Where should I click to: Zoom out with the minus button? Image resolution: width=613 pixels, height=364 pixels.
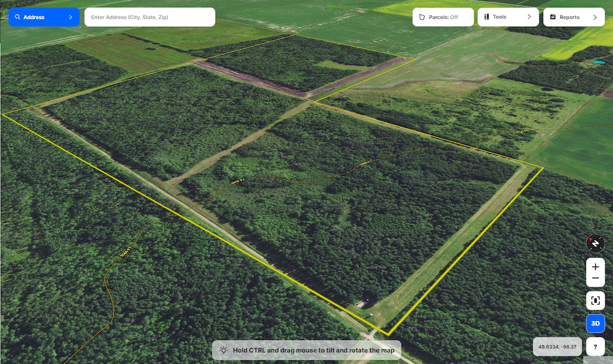pos(595,279)
